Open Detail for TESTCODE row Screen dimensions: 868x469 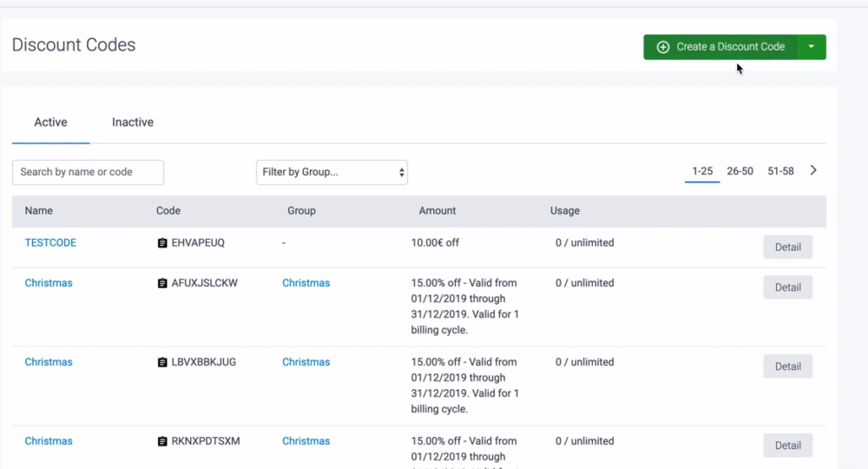[787, 248]
